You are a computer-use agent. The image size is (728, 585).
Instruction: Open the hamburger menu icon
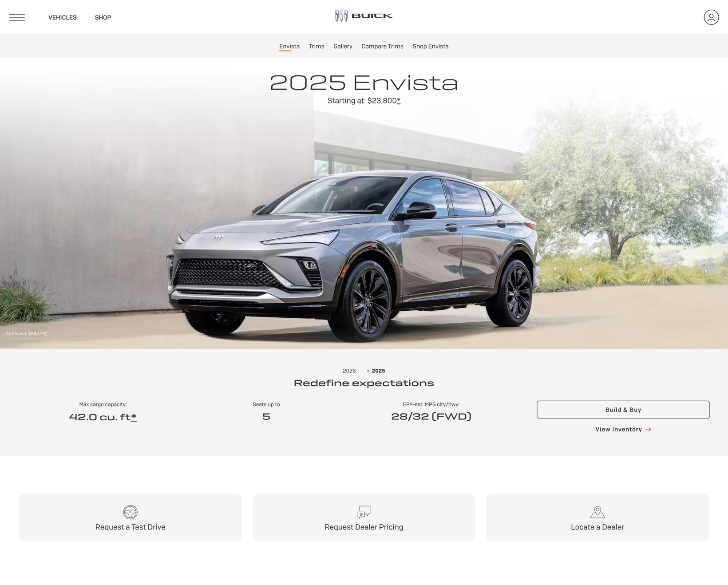pos(17,17)
